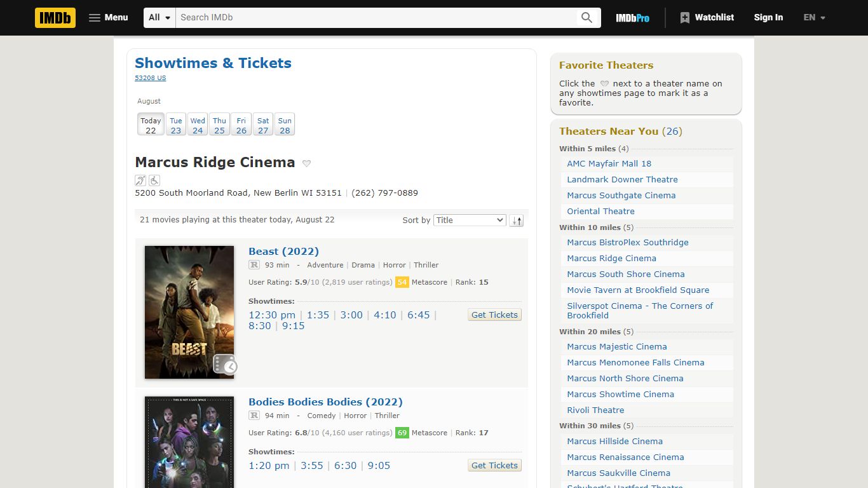Select Bodies Bodies Bodies 3:55 showtime
The image size is (868, 488).
pos(312,465)
